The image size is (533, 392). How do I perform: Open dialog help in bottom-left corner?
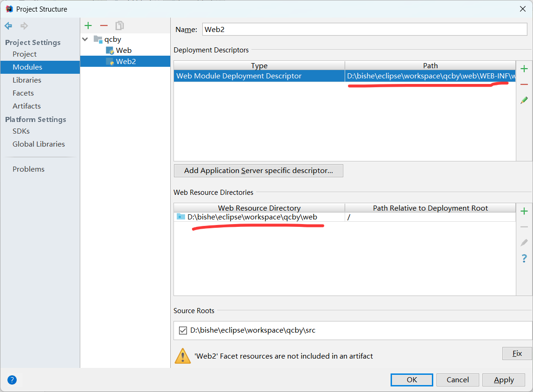coord(12,380)
